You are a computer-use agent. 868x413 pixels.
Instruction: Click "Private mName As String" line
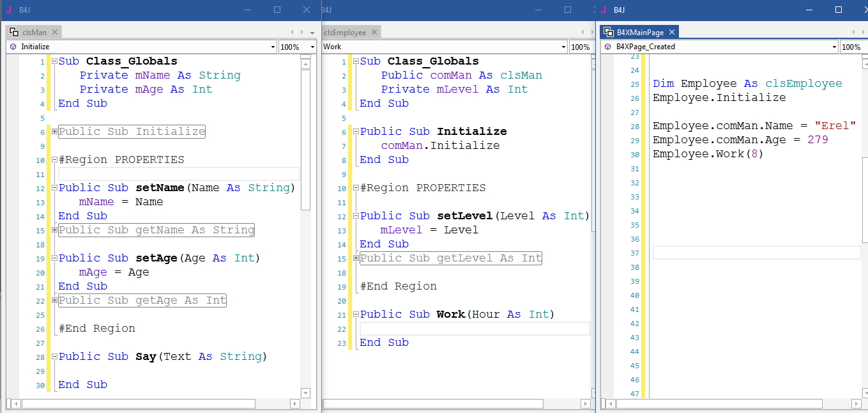point(160,75)
